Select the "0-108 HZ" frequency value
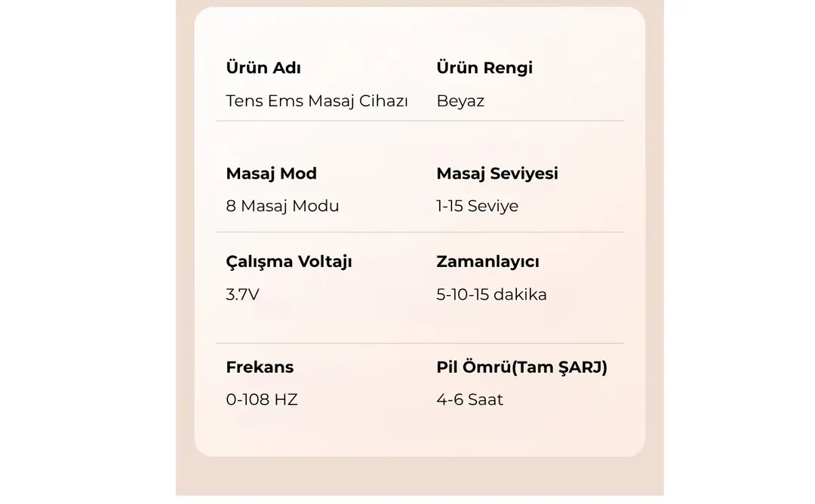Viewport: 815px width, 504px height. click(x=262, y=400)
